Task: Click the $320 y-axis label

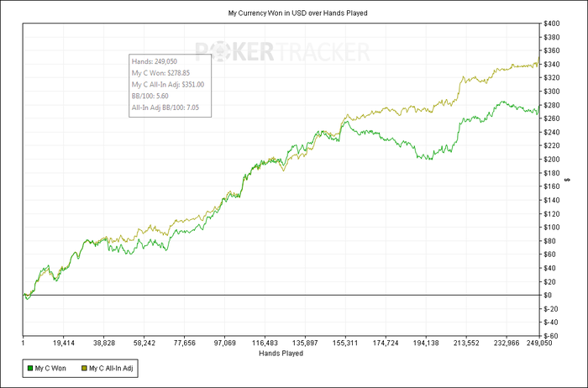Action: click(552, 78)
